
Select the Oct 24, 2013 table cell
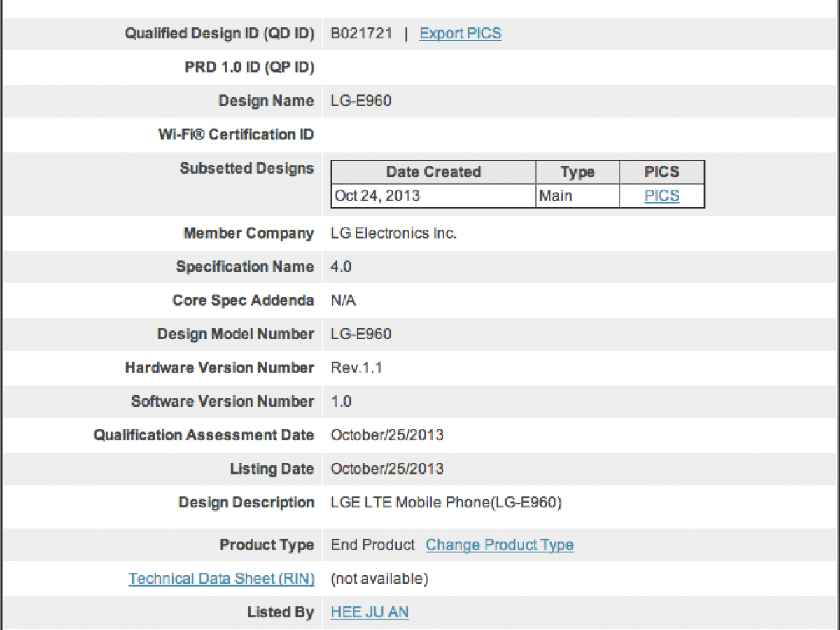377,196
